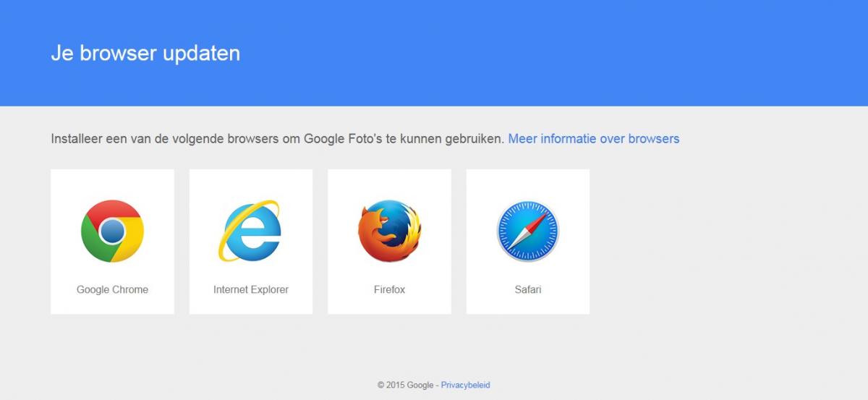Select the 'Firefox' text label

pyautogui.click(x=389, y=289)
